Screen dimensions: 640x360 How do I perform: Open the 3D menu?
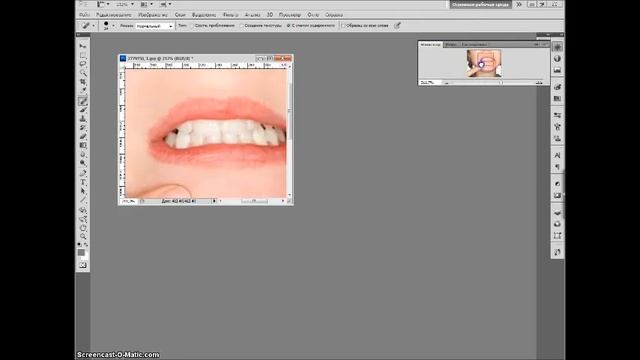click(x=270, y=15)
